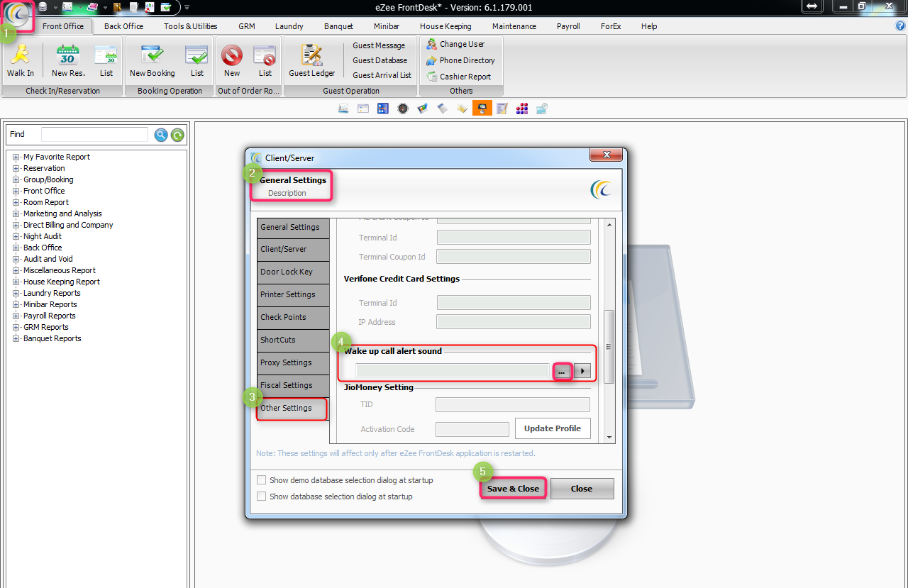Create a new reservation with New Res.
908x588 pixels.
tap(68, 61)
